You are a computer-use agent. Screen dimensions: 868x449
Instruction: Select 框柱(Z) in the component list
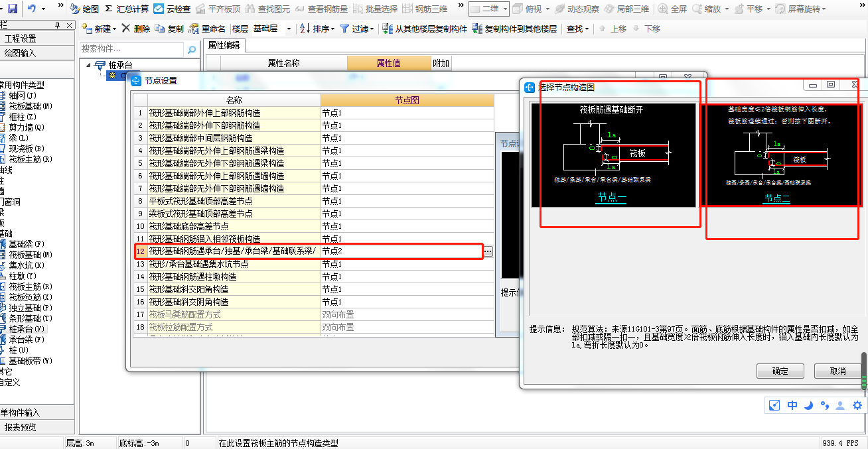tap(21, 117)
